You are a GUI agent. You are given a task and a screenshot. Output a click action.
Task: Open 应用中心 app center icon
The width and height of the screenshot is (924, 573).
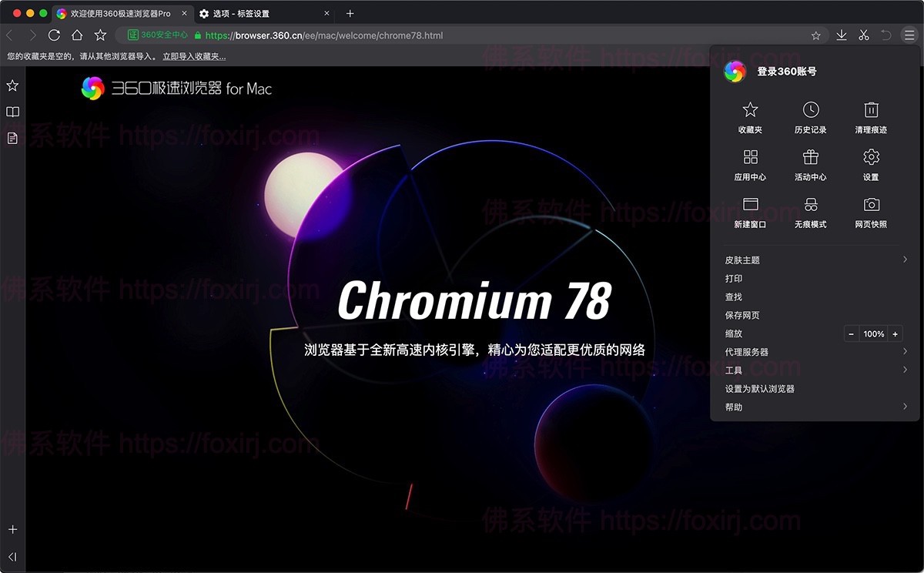coord(750,165)
